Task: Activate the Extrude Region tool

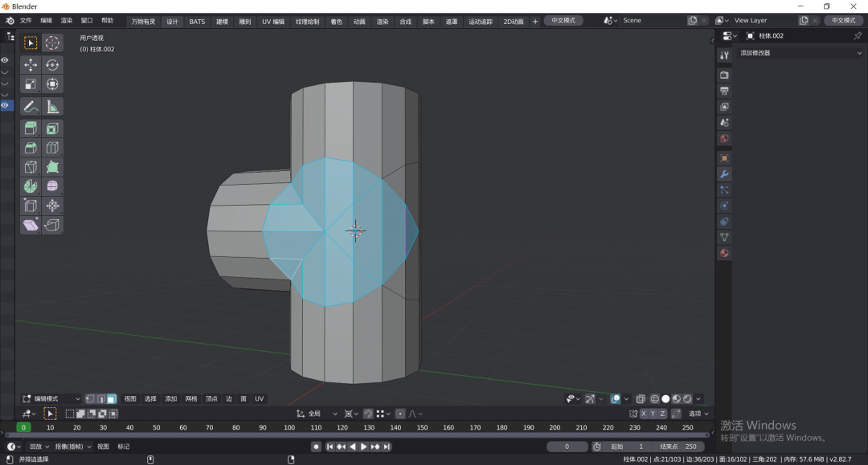Action: tap(31, 128)
